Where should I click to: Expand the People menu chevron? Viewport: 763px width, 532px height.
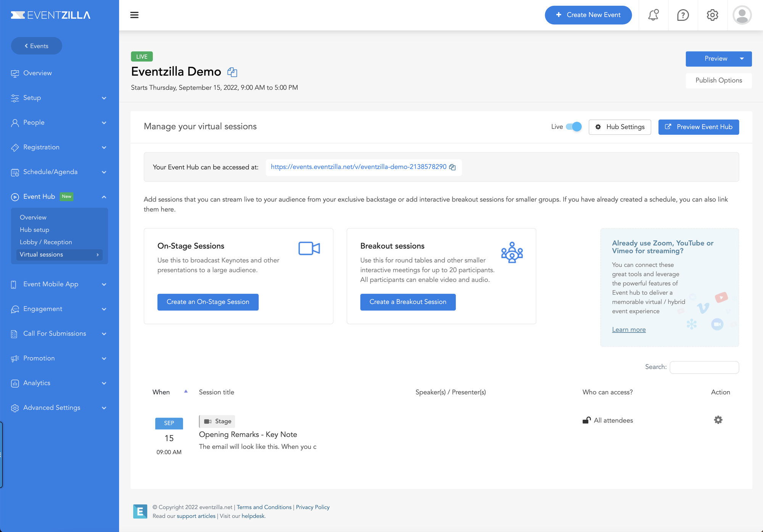(104, 123)
